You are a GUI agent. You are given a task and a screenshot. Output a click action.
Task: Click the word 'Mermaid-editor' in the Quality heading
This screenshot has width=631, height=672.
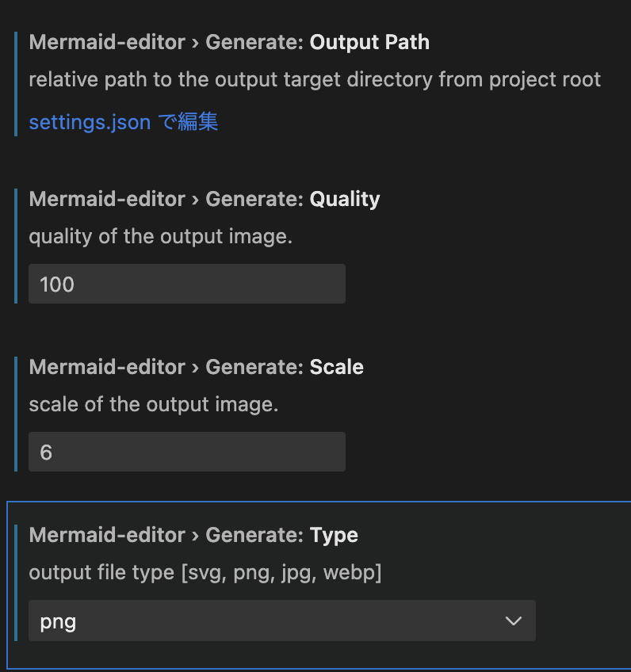[x=107, y=199]
